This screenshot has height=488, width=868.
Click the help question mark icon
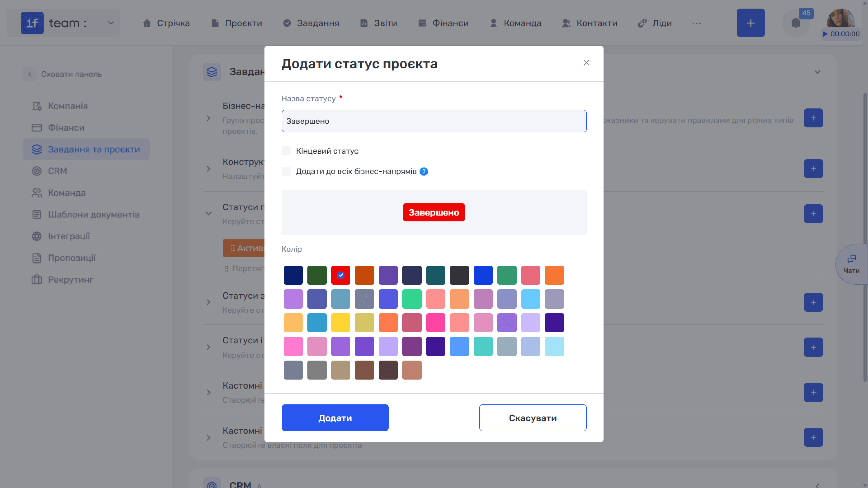click(x=424, y=171)
